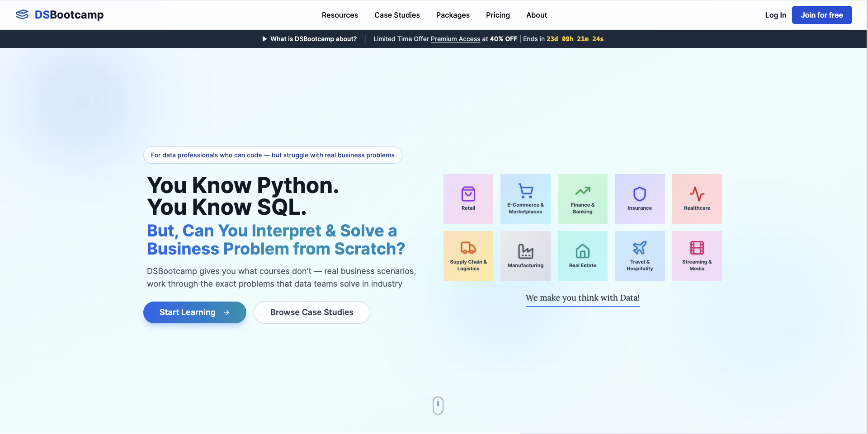Image resolution: width=868 pixels, height=434 pixels.
Task: Select the Insurance shield icon
Action: coord(640,194)
